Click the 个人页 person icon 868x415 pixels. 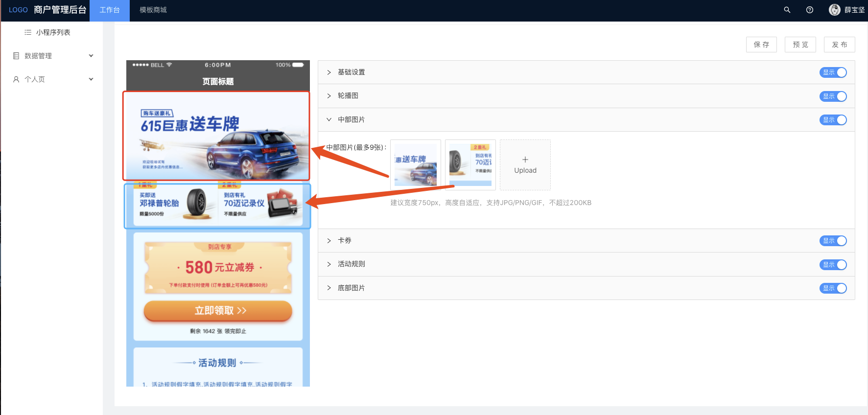(x=16, y=79)
